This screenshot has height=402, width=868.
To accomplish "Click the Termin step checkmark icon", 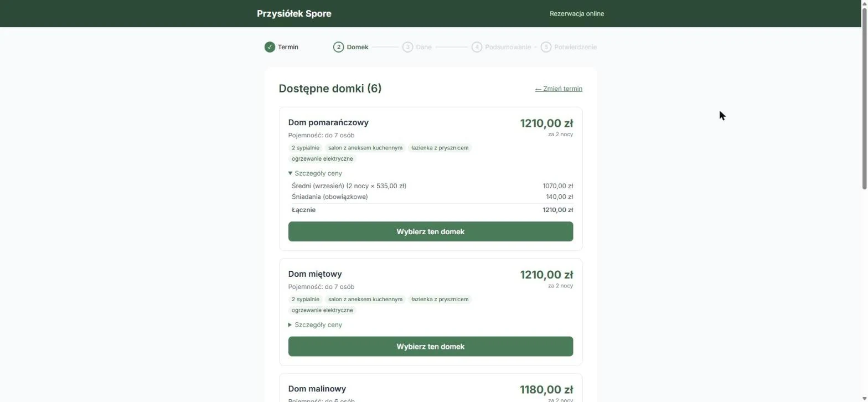I will 270,47.
